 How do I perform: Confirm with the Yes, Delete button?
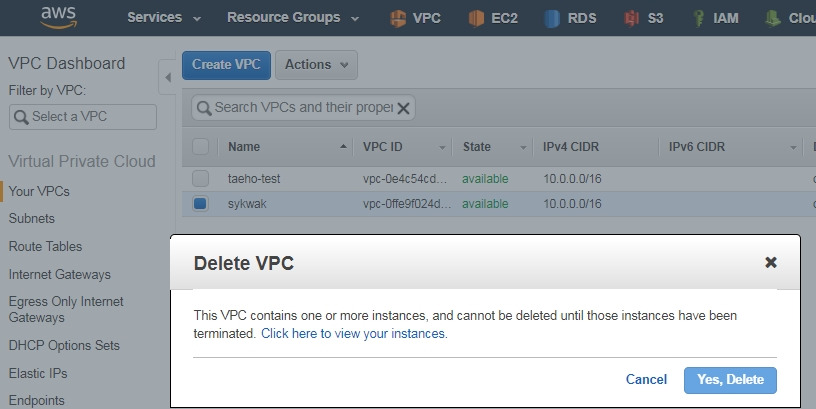[730, 380]
